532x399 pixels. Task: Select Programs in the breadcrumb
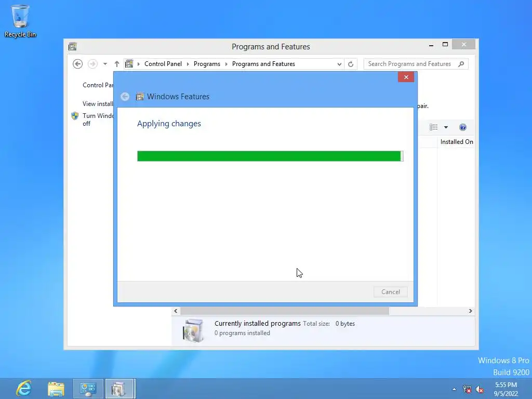pyautogui.click(x=207, y=64)
